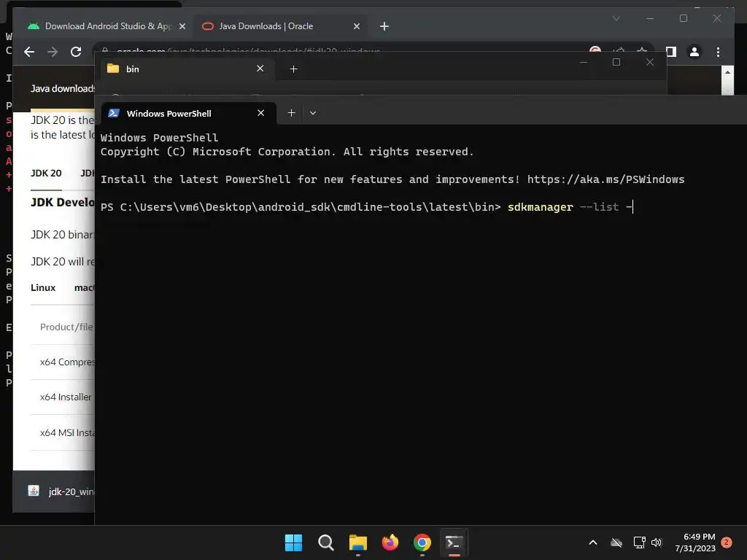Viewport: 747px width, 560px height.
Task: Expand the Chrome tab search chevron
Action: [x=616, y=18]
